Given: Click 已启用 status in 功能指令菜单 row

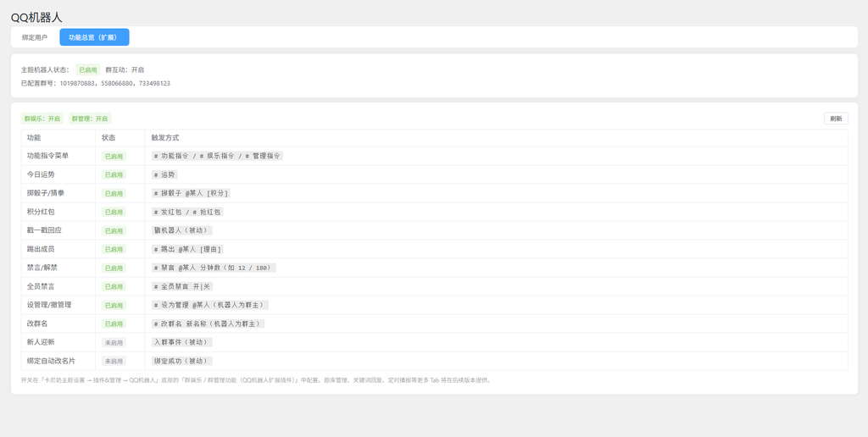Looking at the screenshot, I should pos(114,157).
